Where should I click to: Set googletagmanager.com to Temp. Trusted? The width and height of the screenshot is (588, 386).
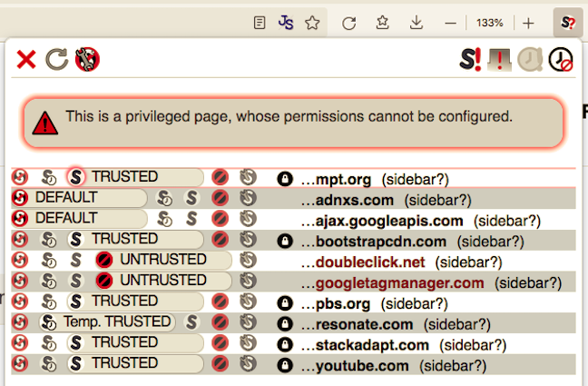pos(49,281)
